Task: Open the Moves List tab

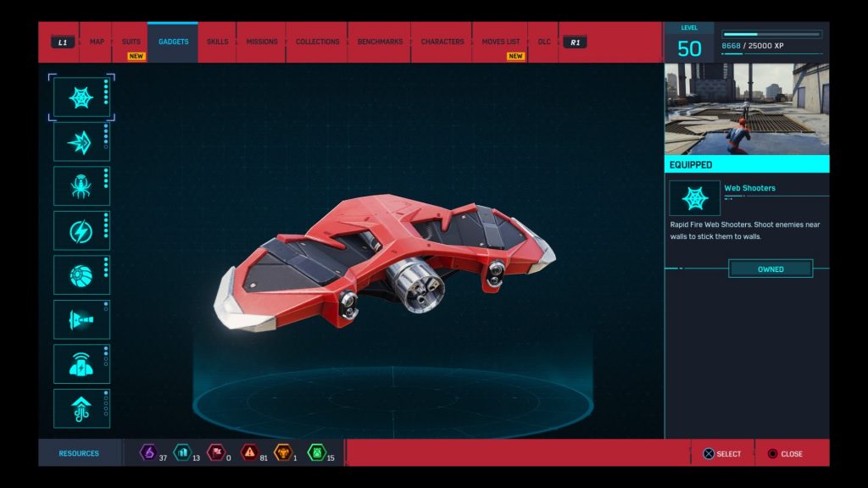Action: (500, 42)
